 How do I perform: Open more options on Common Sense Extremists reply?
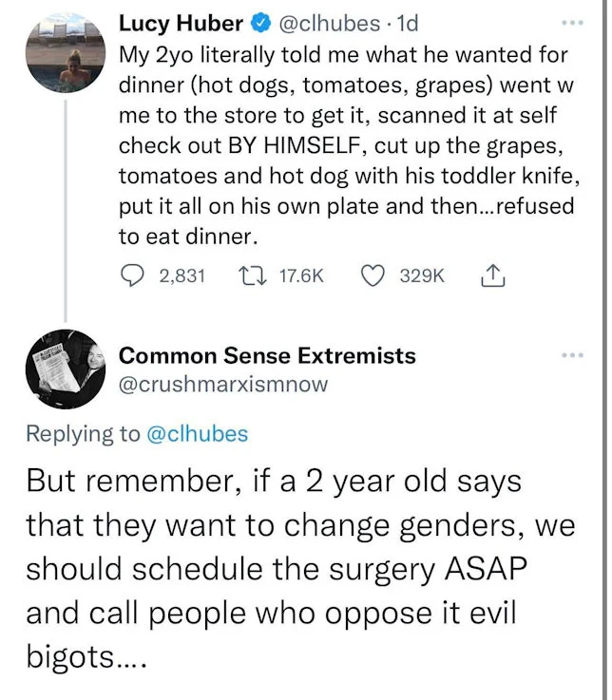(569, 355)
